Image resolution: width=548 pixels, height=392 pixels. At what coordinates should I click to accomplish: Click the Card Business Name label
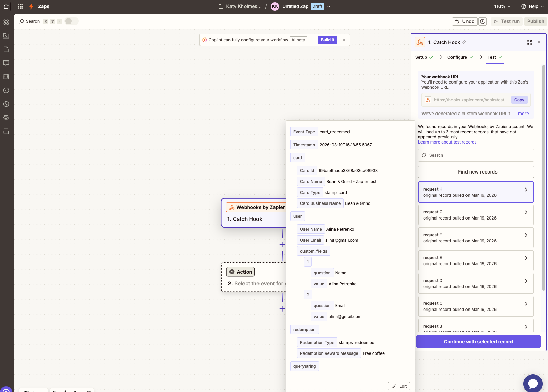(320, 203)
